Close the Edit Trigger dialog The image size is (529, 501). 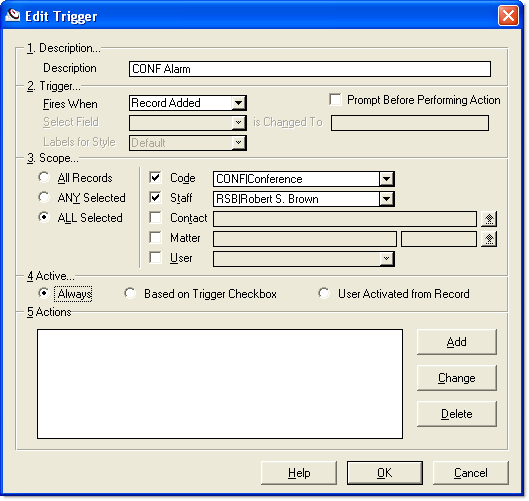[508, 16]
